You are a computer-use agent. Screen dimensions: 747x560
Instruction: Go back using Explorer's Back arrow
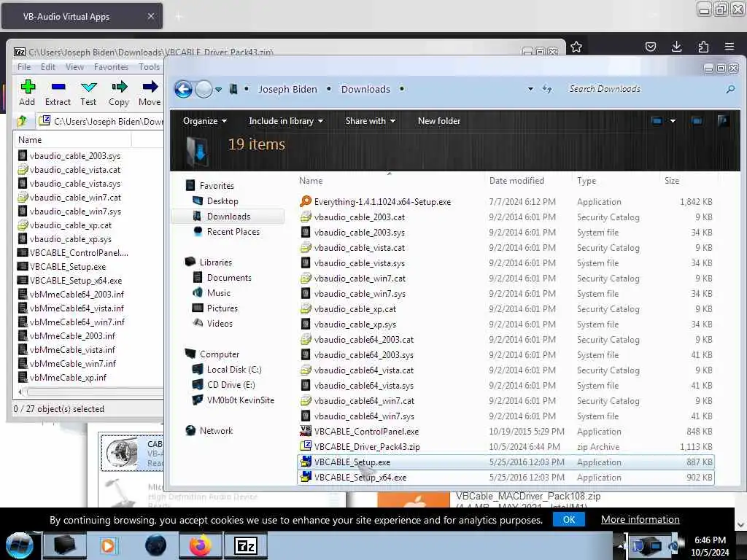[x=183, y=89]
